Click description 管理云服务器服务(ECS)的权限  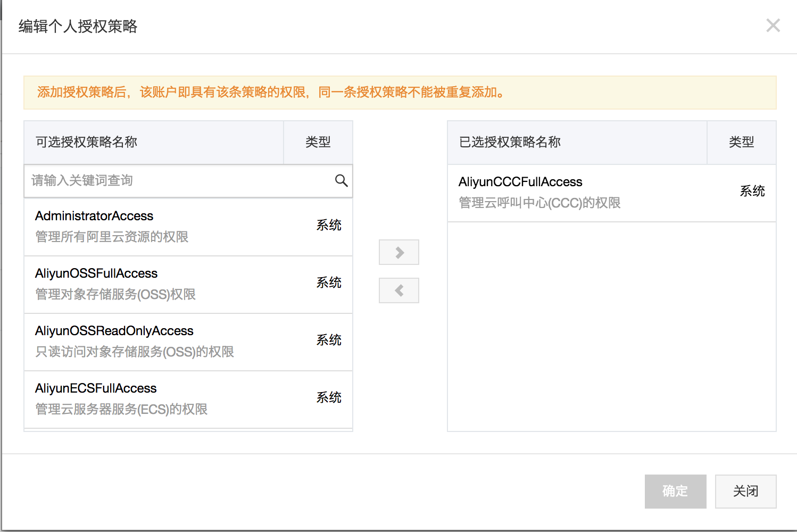coord(121,409)
